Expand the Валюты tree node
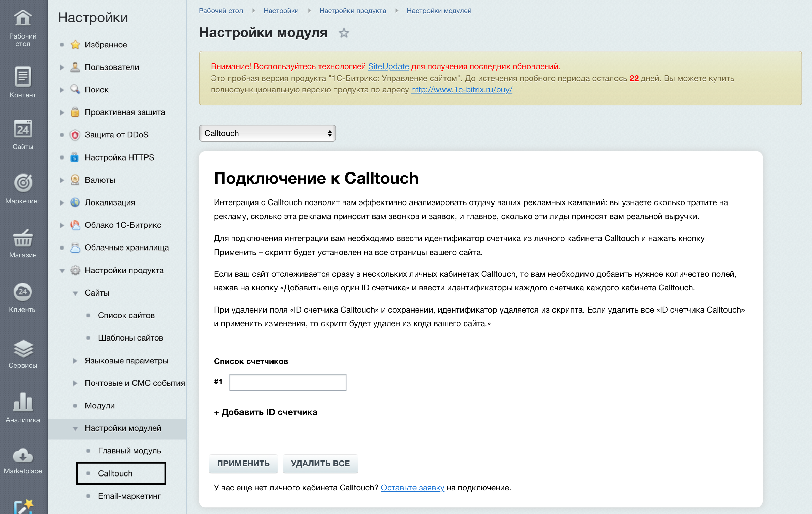Screen dimensions: 812x514 click(62, 180)
